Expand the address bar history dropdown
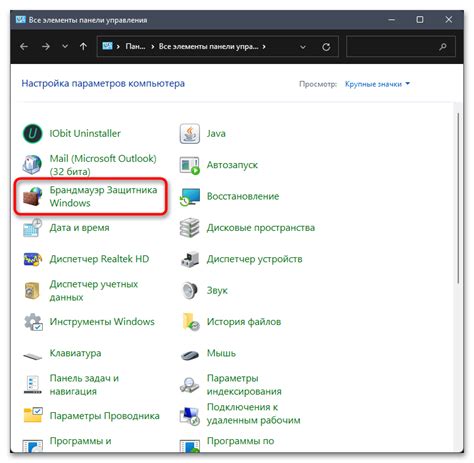 click(x=303, y=47)
